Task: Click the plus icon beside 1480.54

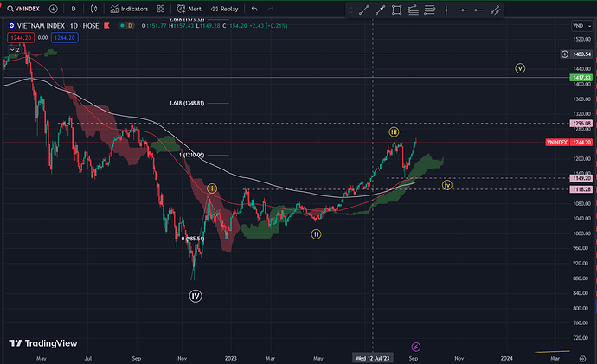Action: 565,54
